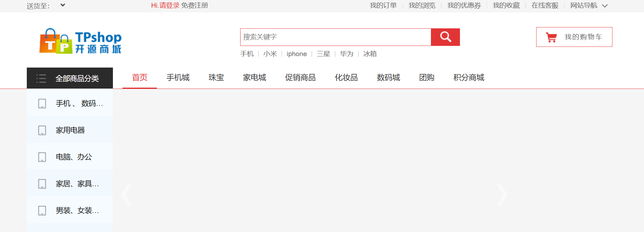Expand the 家居、家具 category submenu
644x232 pixels.
pyautogui.click(x=77, y=184)
